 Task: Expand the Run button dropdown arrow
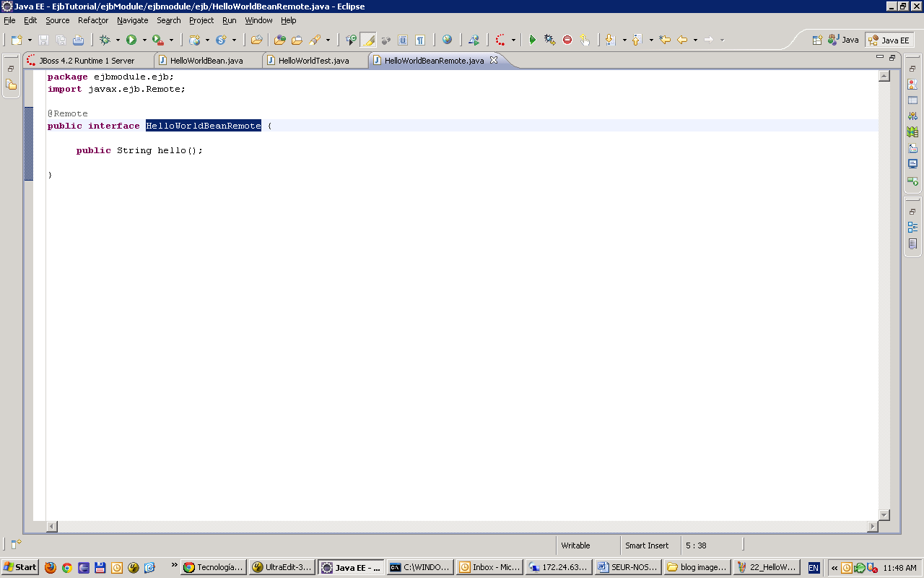coord(144,40)
